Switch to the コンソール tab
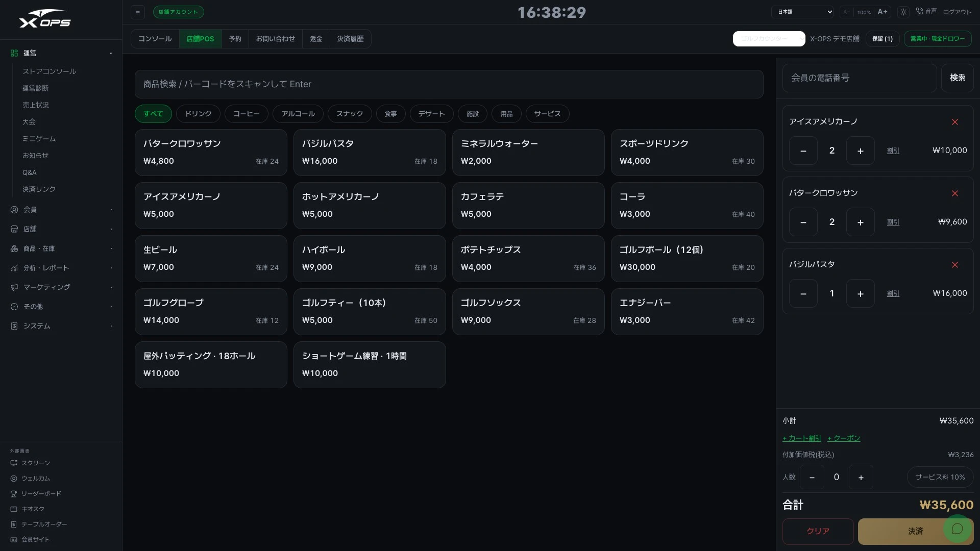The image size is (980, 551). [155, 39]
